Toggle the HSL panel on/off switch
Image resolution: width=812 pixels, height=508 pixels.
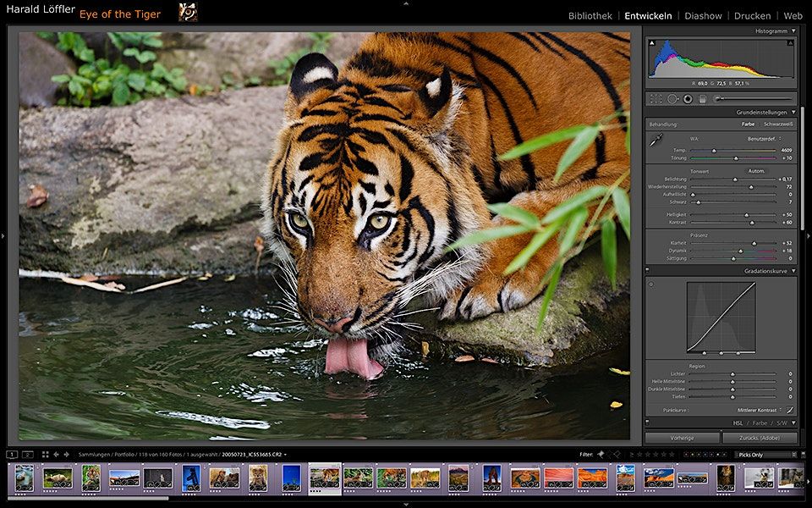click(x=649, y=422)
